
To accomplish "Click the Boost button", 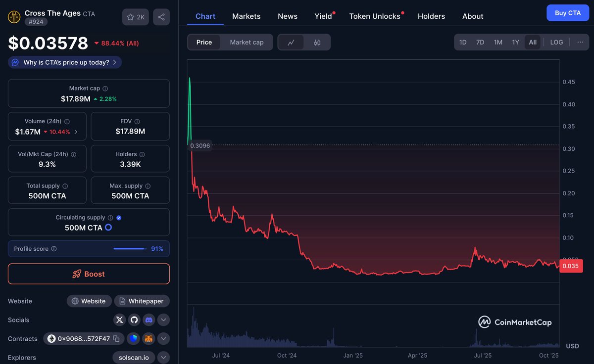I will pos(89,274).
